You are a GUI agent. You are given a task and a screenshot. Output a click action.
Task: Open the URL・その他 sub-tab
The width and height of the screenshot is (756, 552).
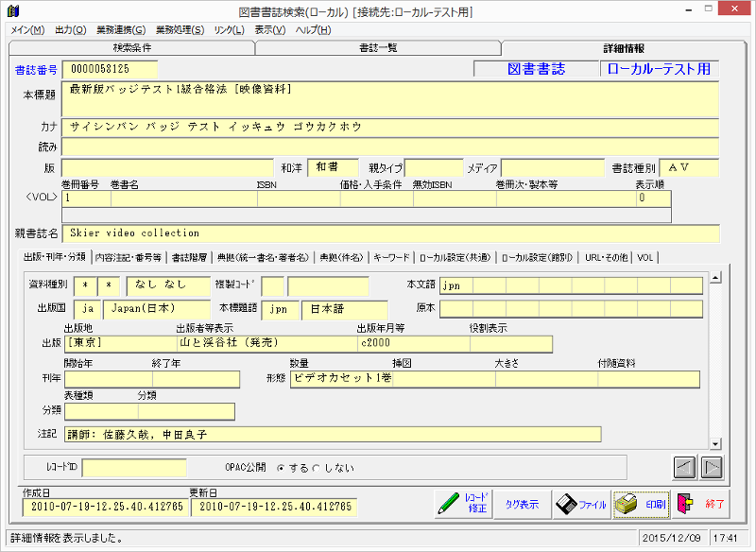pyautogui.click(x=607, y=257)
